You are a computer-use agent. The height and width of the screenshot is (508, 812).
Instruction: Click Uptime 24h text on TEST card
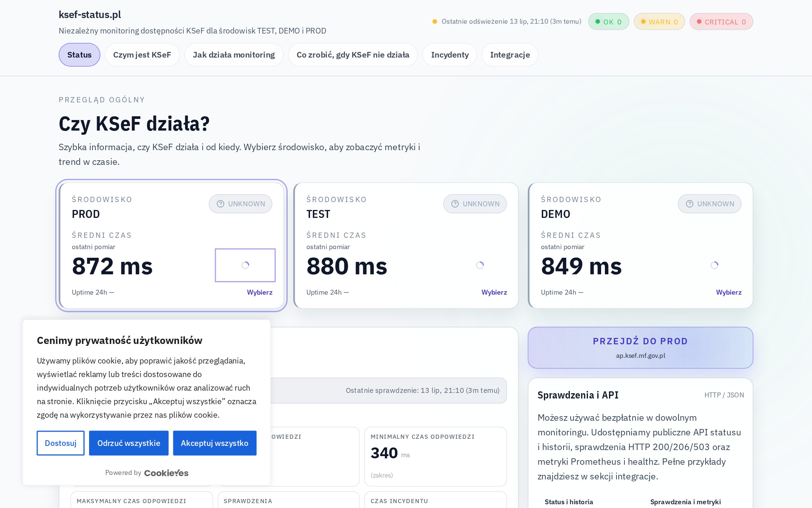pyautogui.click(x=327, y=292)
